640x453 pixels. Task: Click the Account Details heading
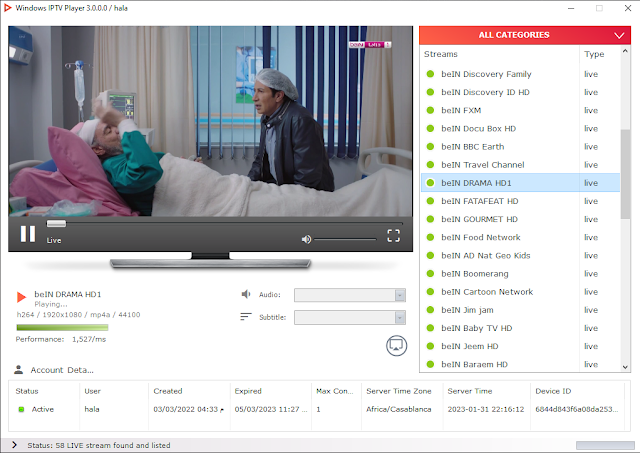coord(62,370)
